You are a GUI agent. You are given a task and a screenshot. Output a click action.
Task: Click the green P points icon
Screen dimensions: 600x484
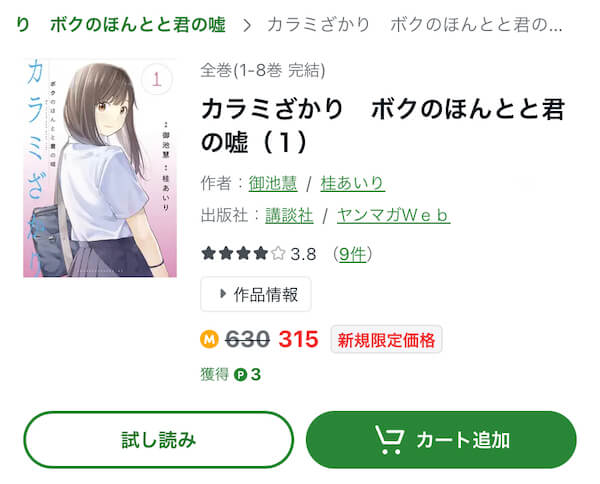pos(241,375)
